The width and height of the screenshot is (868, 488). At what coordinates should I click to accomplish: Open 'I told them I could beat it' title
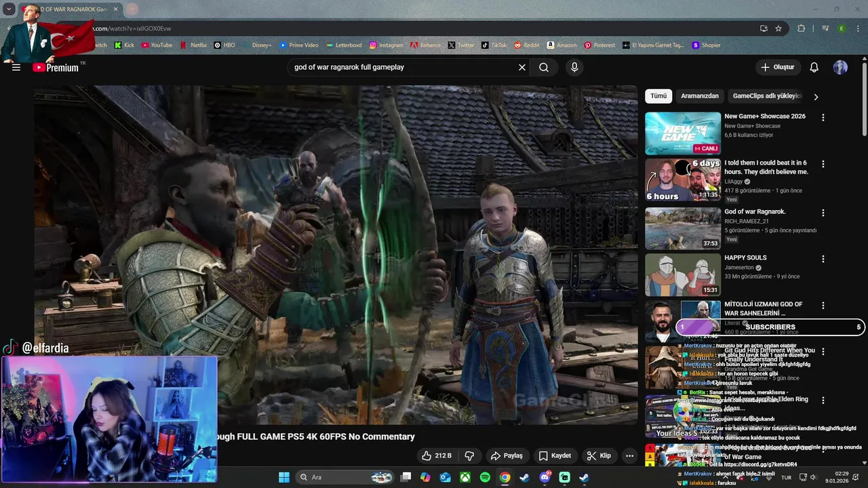pyautogui.click(x=766, y=167)
